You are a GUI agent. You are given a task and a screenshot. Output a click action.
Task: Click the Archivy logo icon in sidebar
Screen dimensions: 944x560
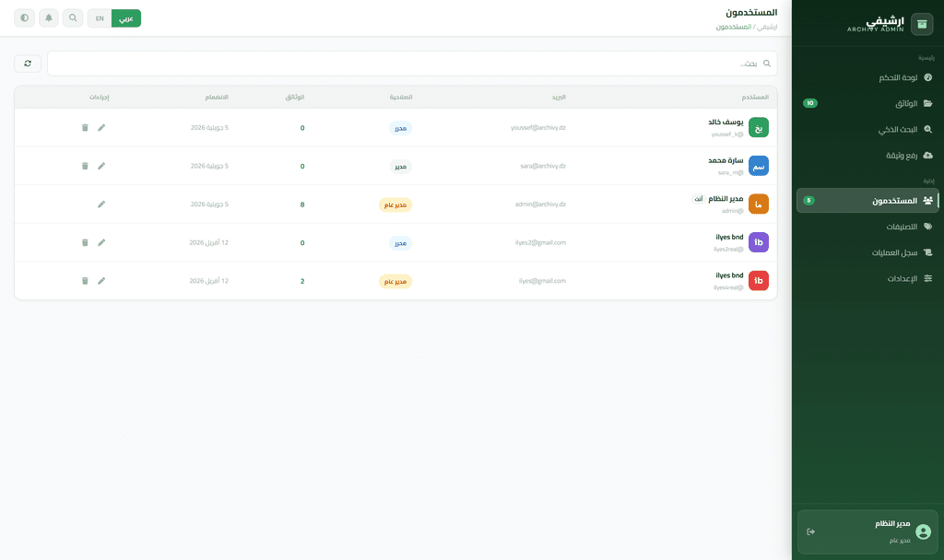[922, 24]
